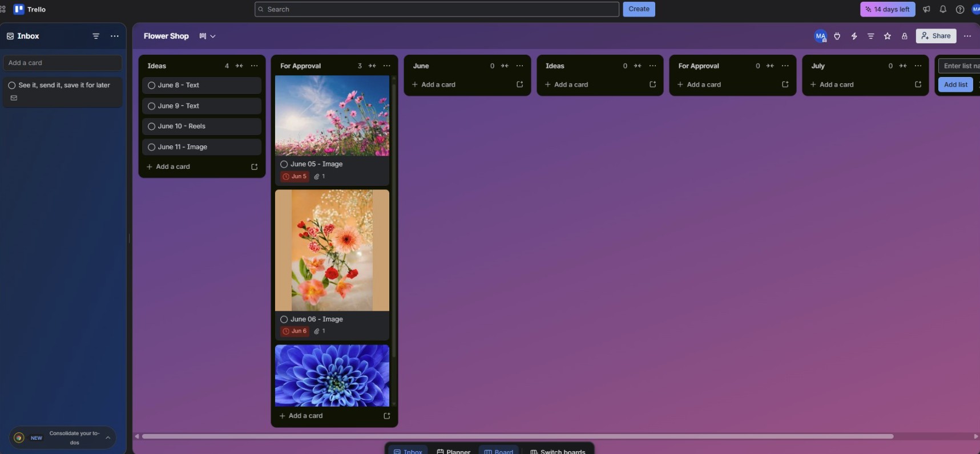Click the Share button
The image size is (980, 454).
tap(936, 36)
